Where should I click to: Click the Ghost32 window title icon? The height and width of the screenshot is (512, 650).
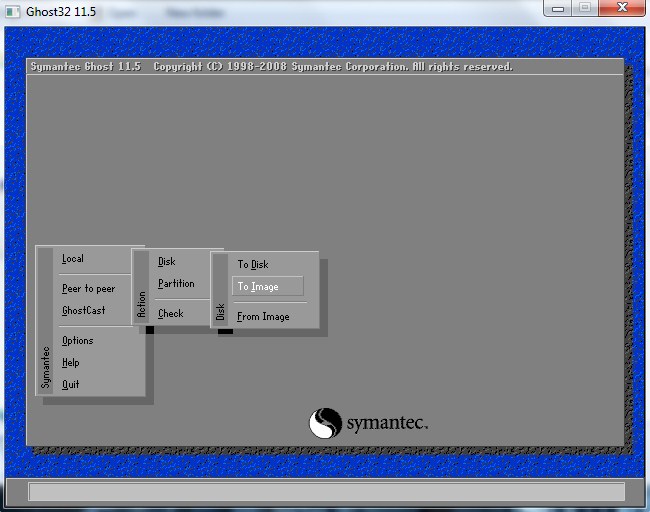click(x=12, y=12)
